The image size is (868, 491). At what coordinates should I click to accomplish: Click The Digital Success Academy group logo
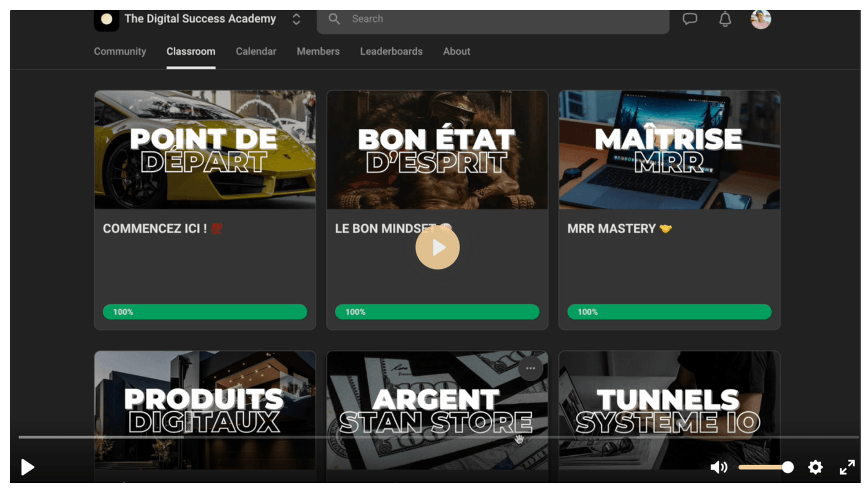pyautogui.click(x=106, y=20)
